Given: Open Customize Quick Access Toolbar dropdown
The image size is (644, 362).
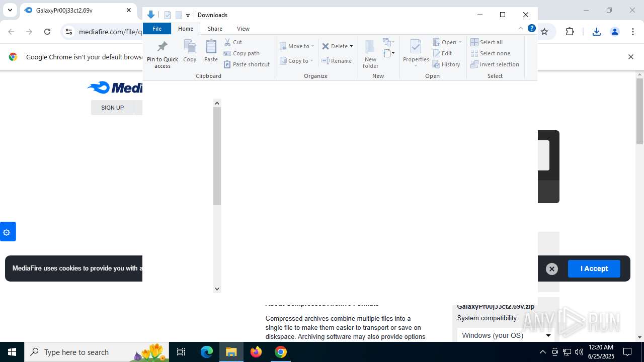Looking at the screenshot, I should pos(188,15).
